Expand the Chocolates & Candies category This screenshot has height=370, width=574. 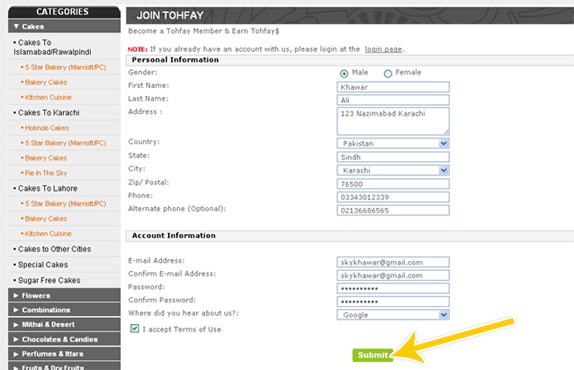click(64, 339)
